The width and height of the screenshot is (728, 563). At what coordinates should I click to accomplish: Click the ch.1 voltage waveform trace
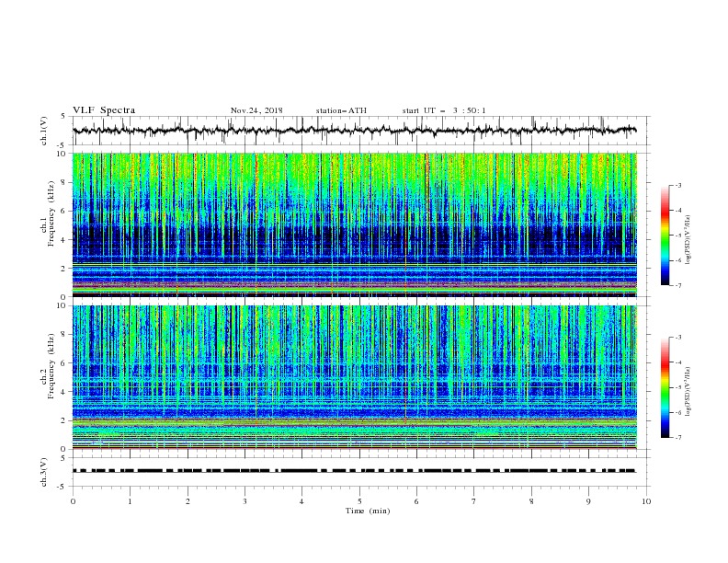354,131
